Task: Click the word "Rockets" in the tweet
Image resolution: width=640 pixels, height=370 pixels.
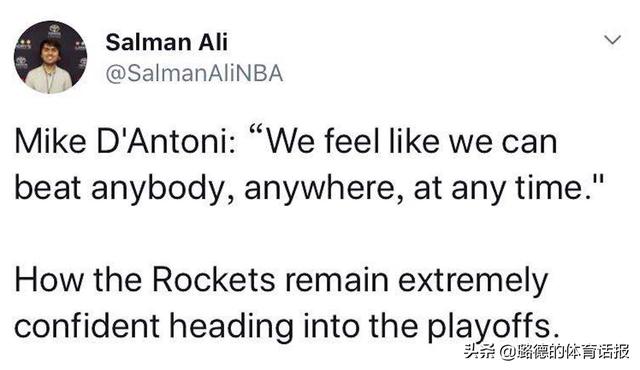Action: (214, 280)
